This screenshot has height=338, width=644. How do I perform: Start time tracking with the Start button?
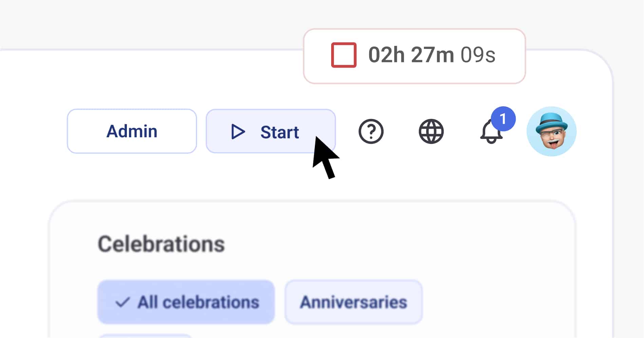coord(271,131)
